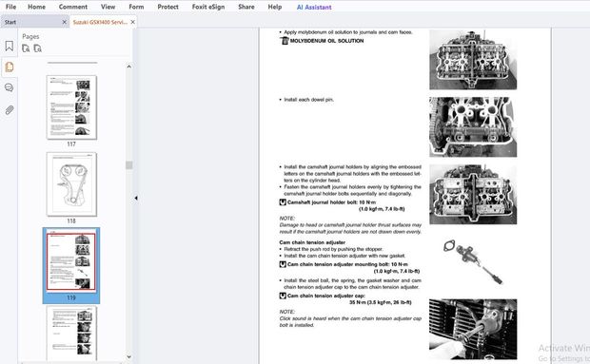This screenshot has width=590, height=364.
Task: Open the Comments panel icon
Action: click(10, 87)
